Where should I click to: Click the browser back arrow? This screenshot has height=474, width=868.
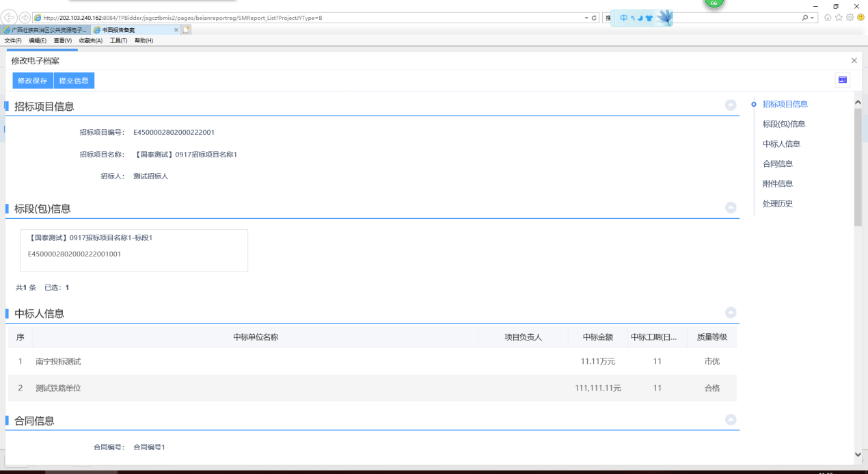[10, 17]
